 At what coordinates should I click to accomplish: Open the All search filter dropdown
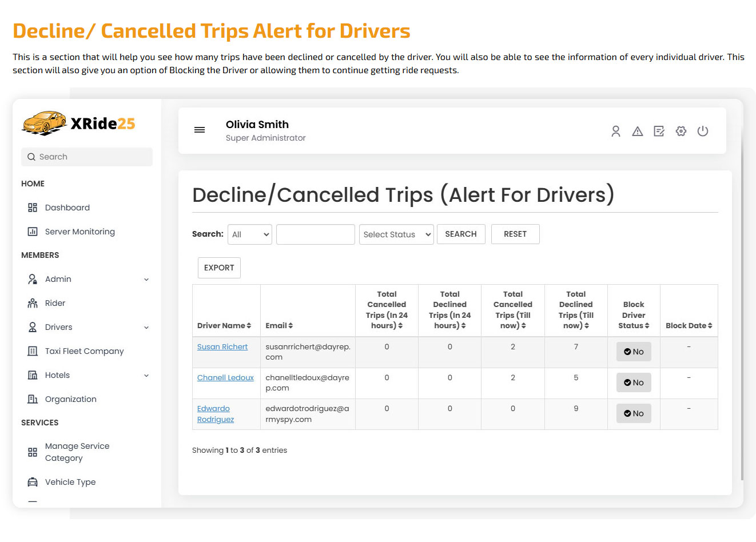(250, 234)
